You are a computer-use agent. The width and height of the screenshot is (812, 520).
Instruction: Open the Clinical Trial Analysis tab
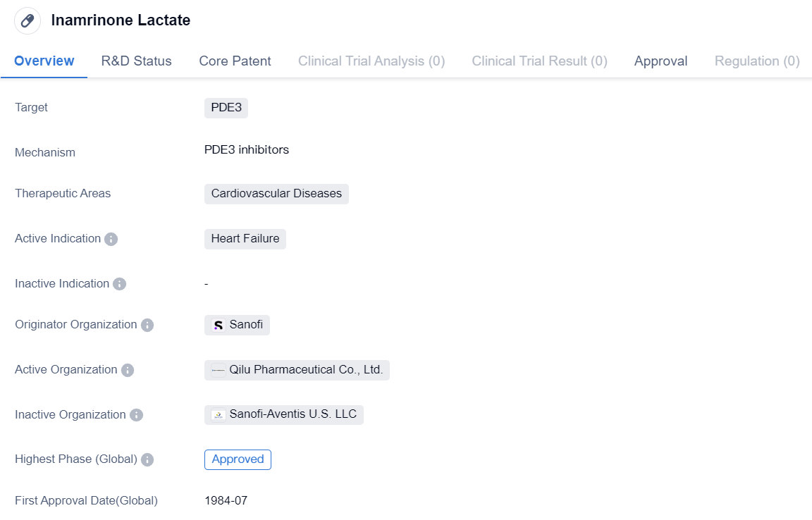click(x=371, y=61)
